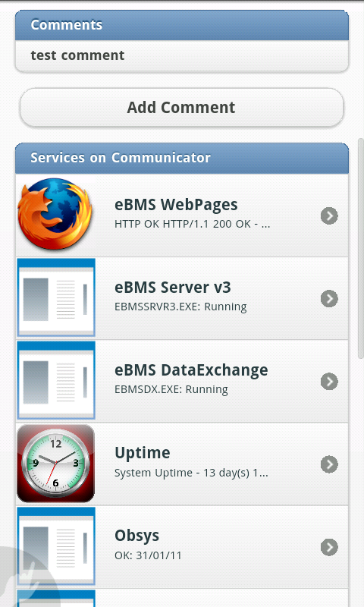This screenshot has width=364, height=607.
Task: Select the eBMS DataExchange service title
Action: click(191, 370)
